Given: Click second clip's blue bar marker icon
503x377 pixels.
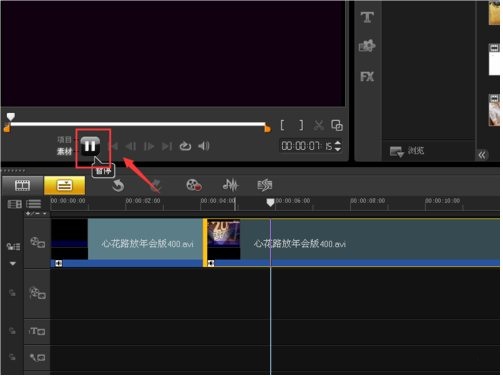Looking at the screenshot, I should coord(211,264).
